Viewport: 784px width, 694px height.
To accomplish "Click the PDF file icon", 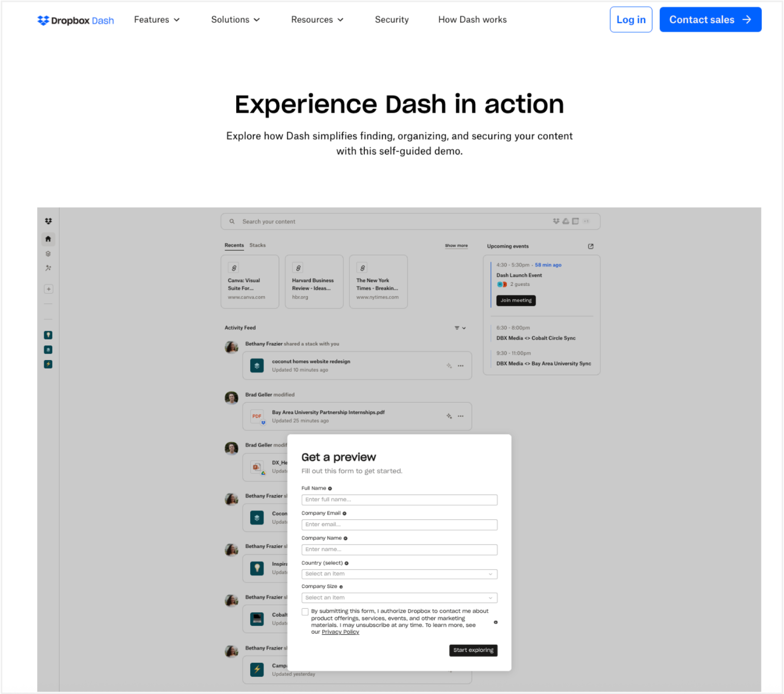I will point(257,416).
